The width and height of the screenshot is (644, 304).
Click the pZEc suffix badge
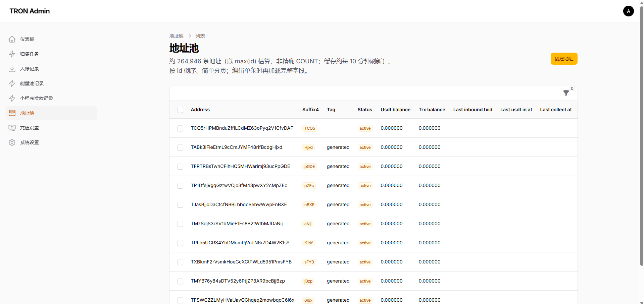pyautogui.click(x=309, y=186)
